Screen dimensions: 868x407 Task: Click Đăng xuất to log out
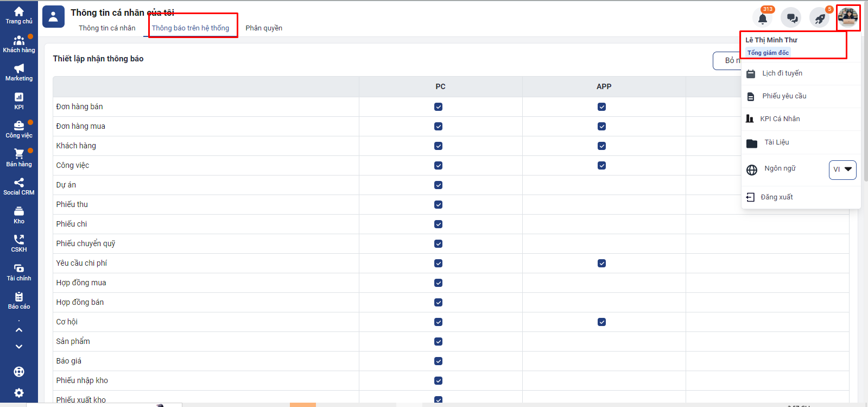coord(776,197)
